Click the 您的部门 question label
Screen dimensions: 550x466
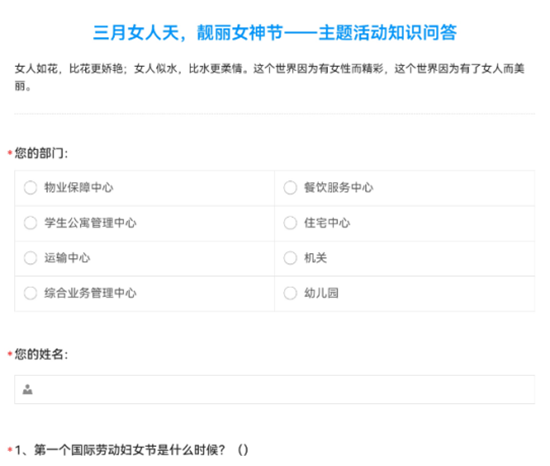(41, 153)
